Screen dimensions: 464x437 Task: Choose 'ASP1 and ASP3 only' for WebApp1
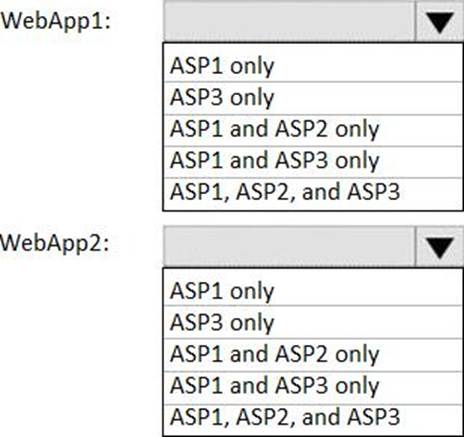(313, 161)
